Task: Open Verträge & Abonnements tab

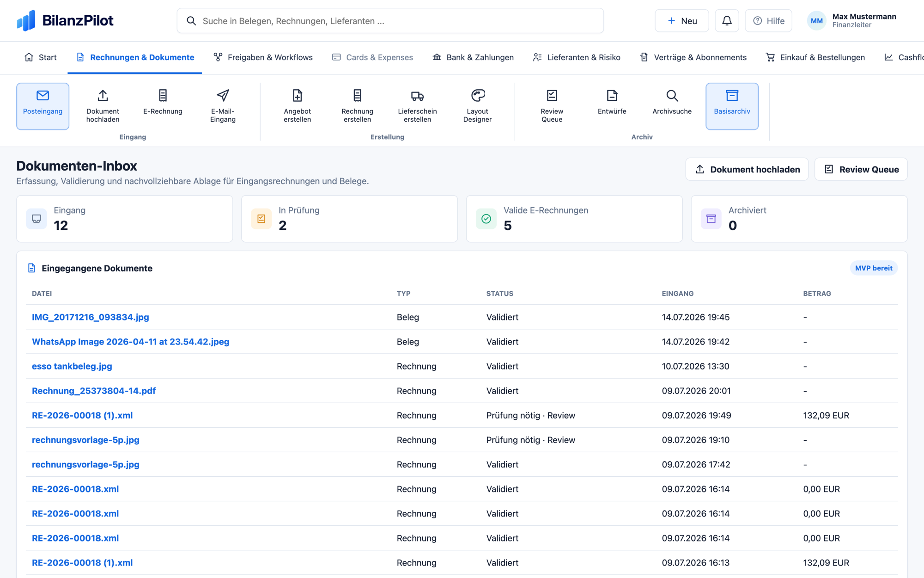Action: (x=693, y=57)
